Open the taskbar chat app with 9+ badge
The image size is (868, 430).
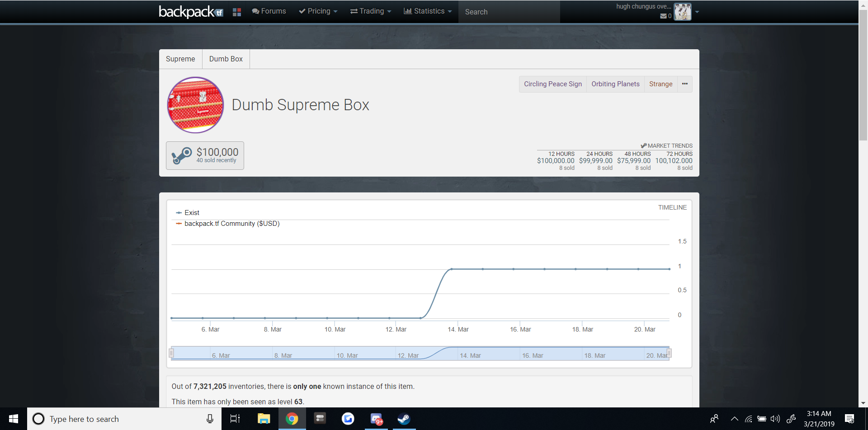point(376,419)
